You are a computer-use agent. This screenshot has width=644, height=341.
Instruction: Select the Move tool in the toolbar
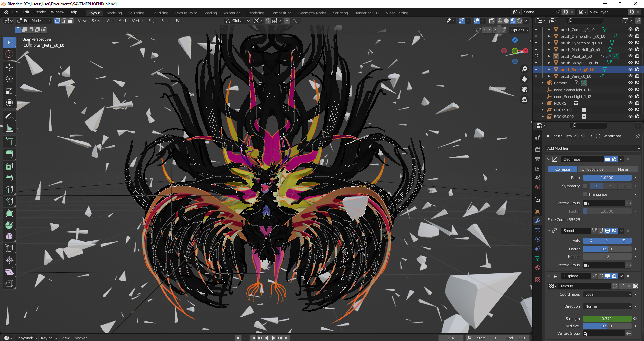point(9,67)
